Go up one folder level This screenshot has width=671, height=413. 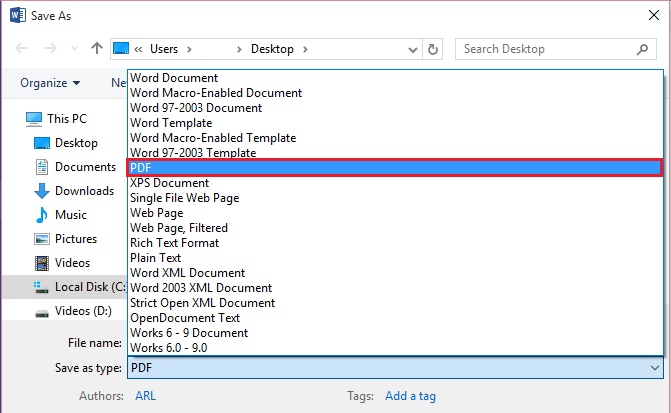tap(97, 48)
